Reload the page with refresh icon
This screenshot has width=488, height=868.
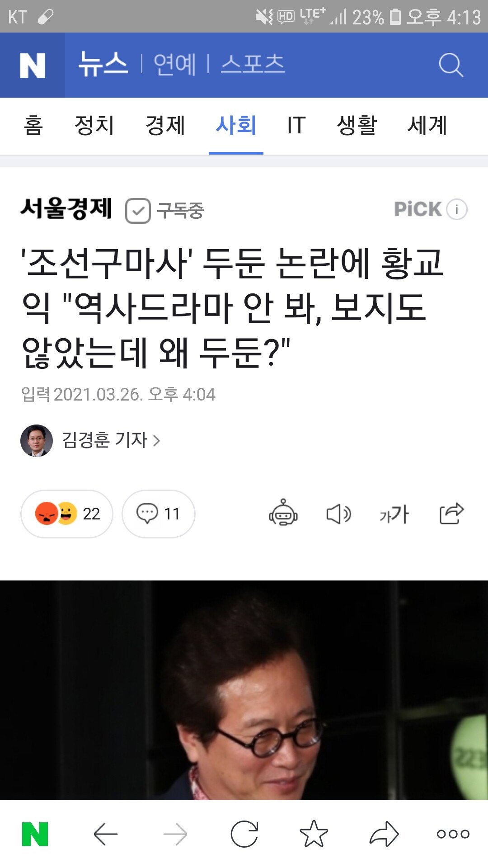point(244,834)
